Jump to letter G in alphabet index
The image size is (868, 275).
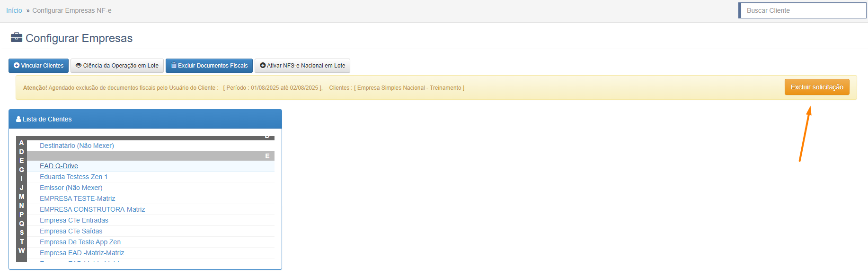click(x=21, y=170)
